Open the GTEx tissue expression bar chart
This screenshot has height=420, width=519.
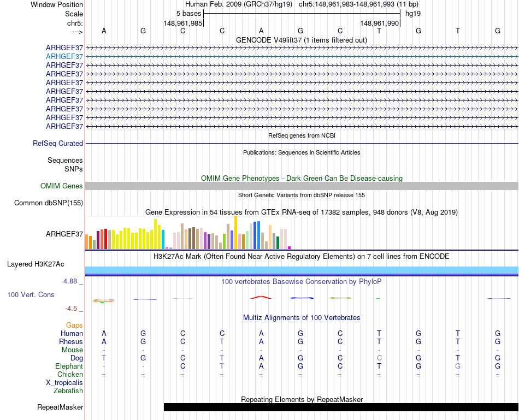pos(188,233)
